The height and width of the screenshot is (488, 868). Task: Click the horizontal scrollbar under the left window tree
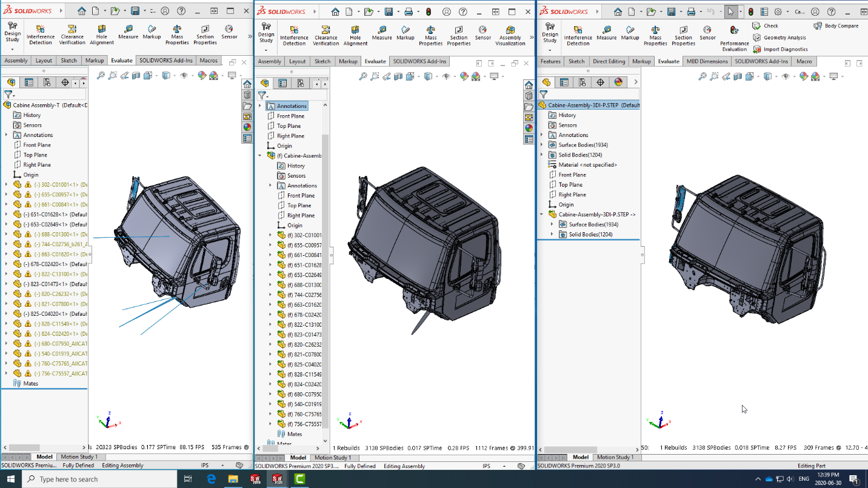(24, 448)
